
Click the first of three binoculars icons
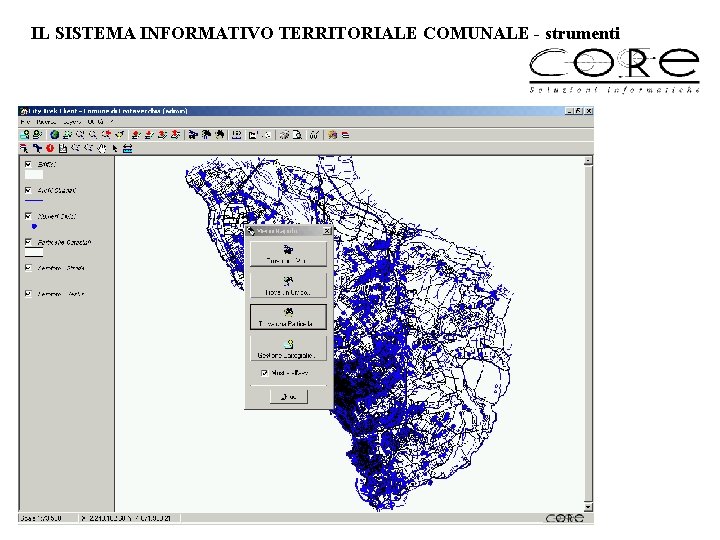click(193, 135)
